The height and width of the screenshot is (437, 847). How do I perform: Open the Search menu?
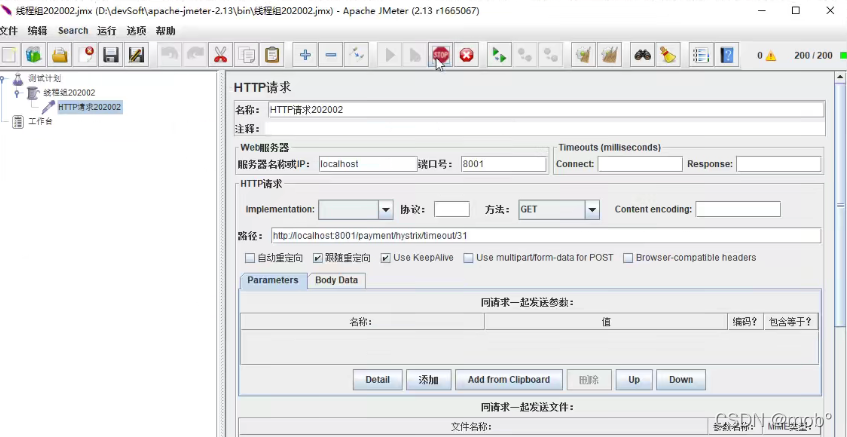[73, 31]
